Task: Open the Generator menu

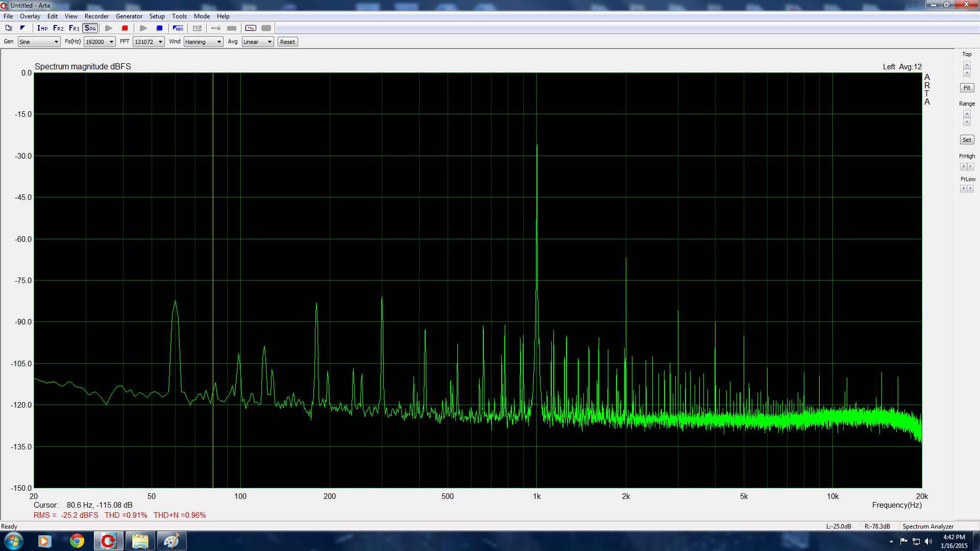Action: click(x=129, y=16)
